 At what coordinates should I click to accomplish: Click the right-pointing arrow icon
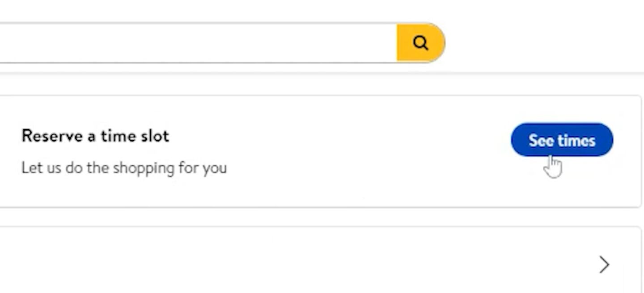pos(604,264)
